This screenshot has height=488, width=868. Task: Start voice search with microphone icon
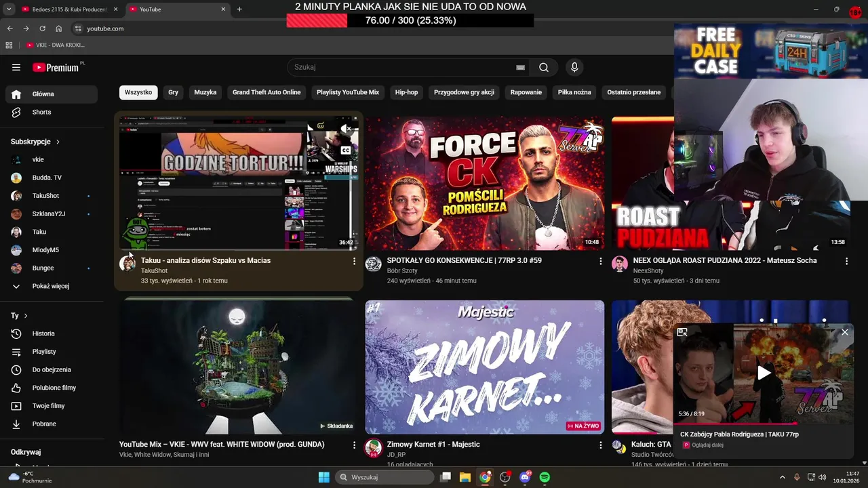pos(574,67)
